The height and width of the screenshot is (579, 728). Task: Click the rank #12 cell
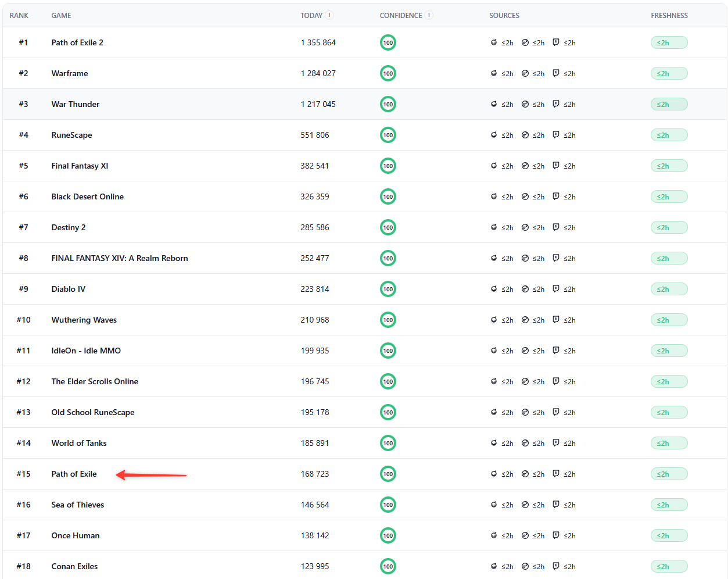pyautogui.click(x=24, y=381)
